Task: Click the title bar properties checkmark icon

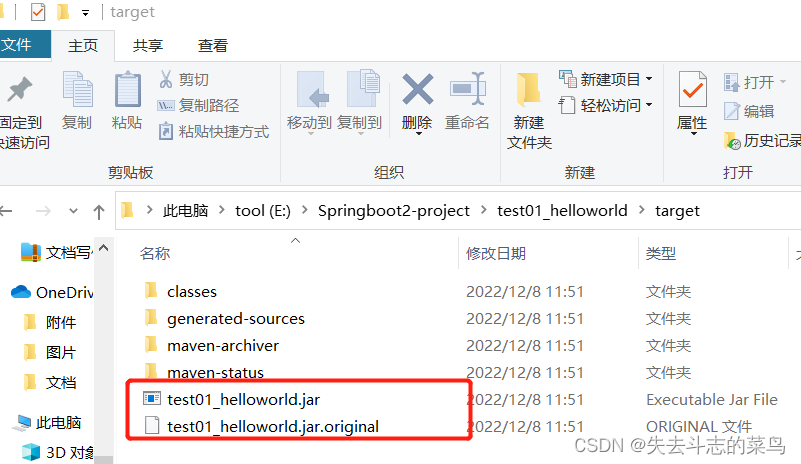Action: point(38,12)
